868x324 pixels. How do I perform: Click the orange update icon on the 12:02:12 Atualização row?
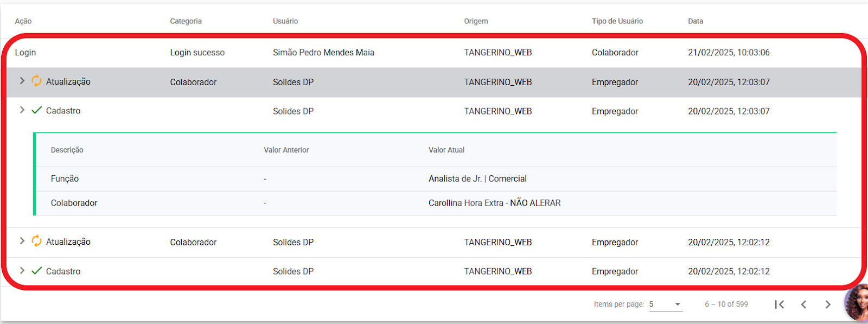(36, 241)
